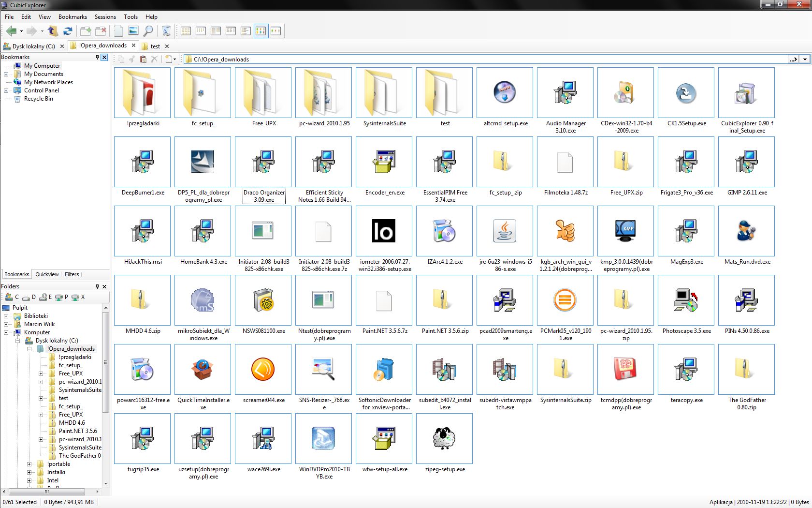This screenshot has height=508, width=812.
Task: Select screamer044.exe file
Action: [263, 374]
